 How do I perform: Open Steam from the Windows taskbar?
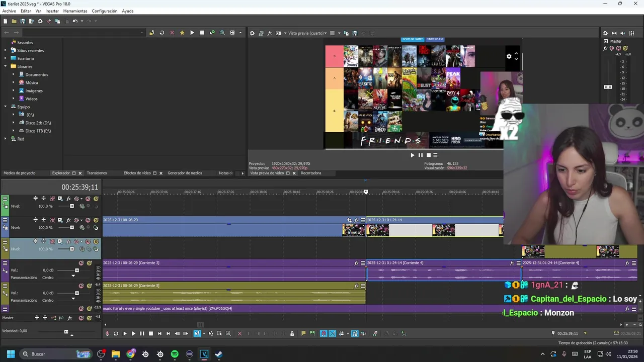click(218, 354)
